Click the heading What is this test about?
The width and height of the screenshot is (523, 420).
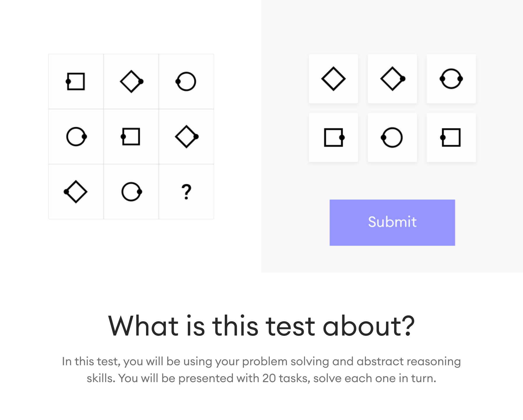[261, 327]
